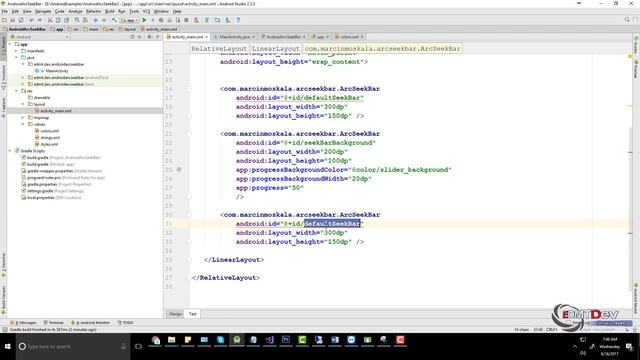Select the Text view tab
The height and width of the screenshot is (360, 640).
tap(192, 314)
